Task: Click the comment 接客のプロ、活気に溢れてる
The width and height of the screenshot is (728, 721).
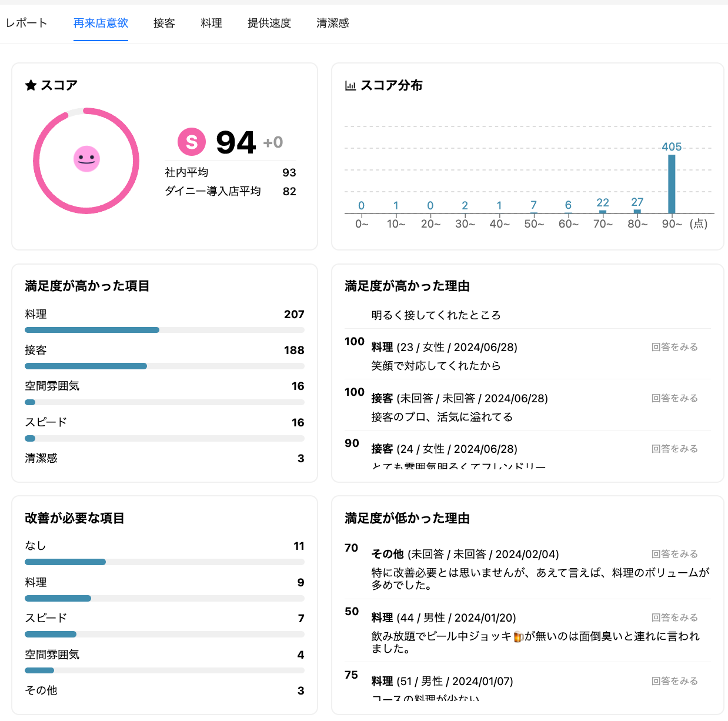Action: [442, 417]
